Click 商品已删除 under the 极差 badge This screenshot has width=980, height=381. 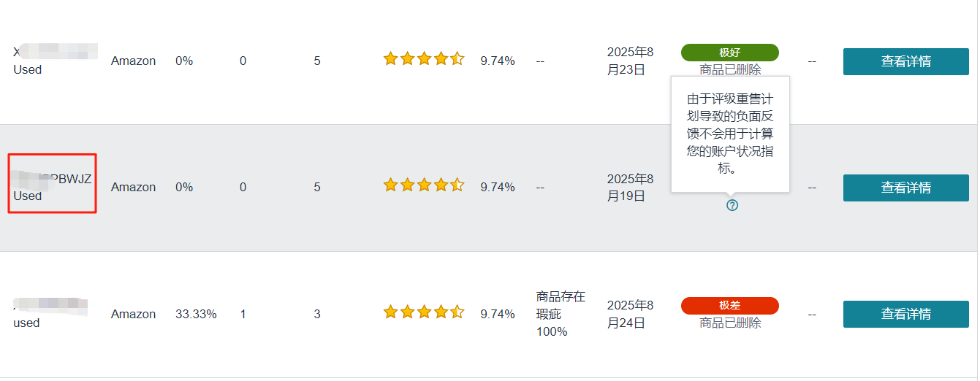pyautogui.click(x=730, y=323)
